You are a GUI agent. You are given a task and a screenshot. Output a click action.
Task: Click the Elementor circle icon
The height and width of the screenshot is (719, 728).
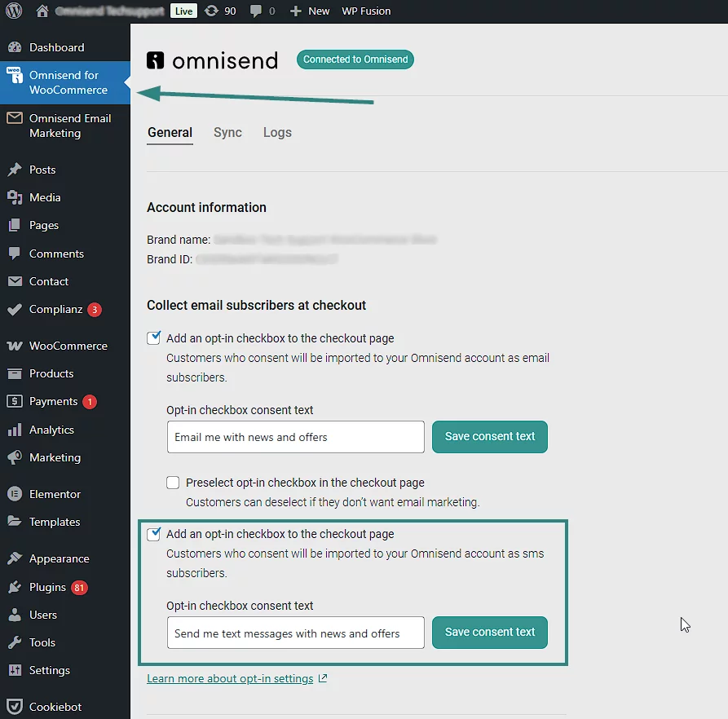point(15,494)
